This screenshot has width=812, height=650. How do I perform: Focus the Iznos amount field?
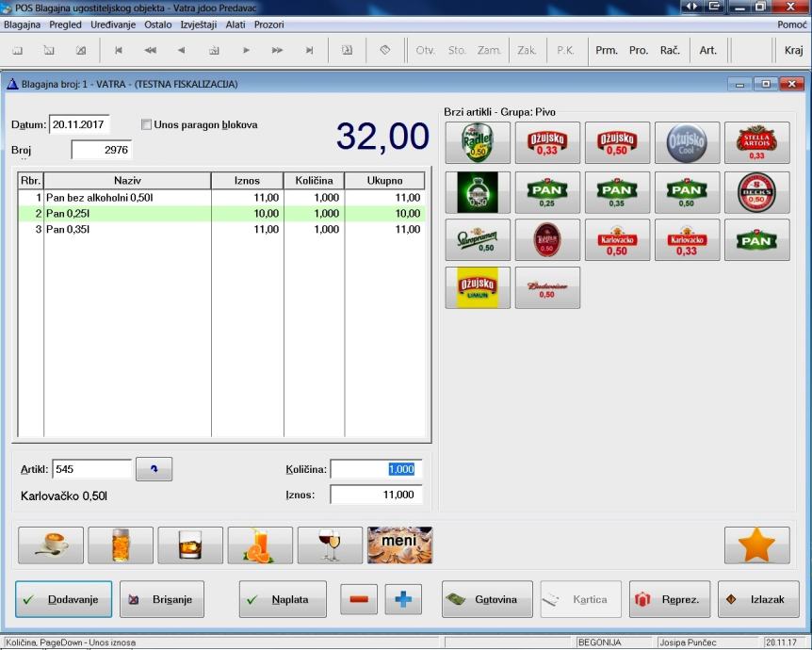[x=377, y=495]
